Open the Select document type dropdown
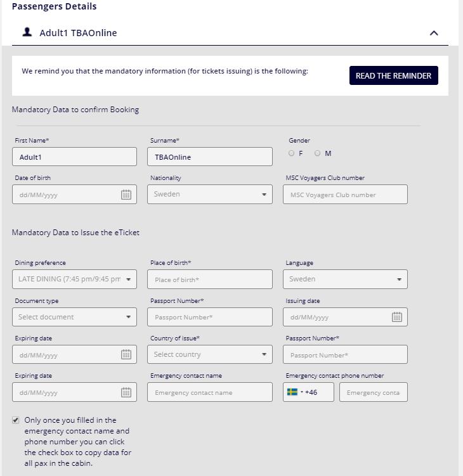The image size is (463, 476). [74, 317]
